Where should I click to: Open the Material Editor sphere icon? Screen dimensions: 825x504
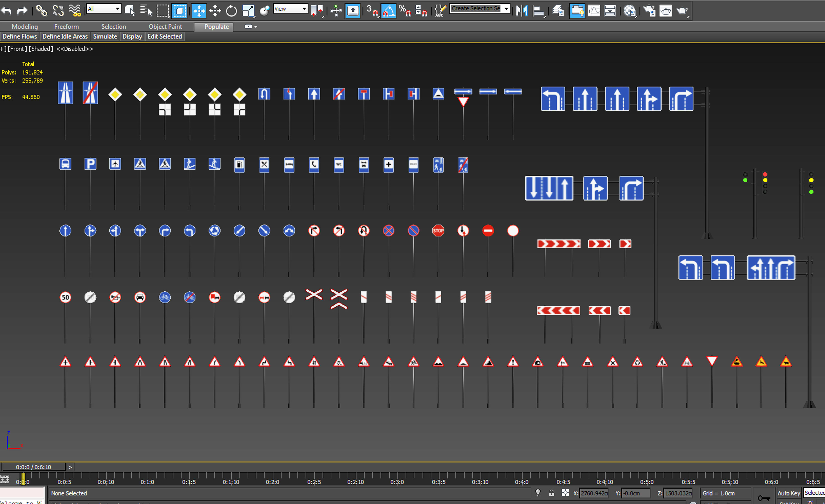pos(630,11)
